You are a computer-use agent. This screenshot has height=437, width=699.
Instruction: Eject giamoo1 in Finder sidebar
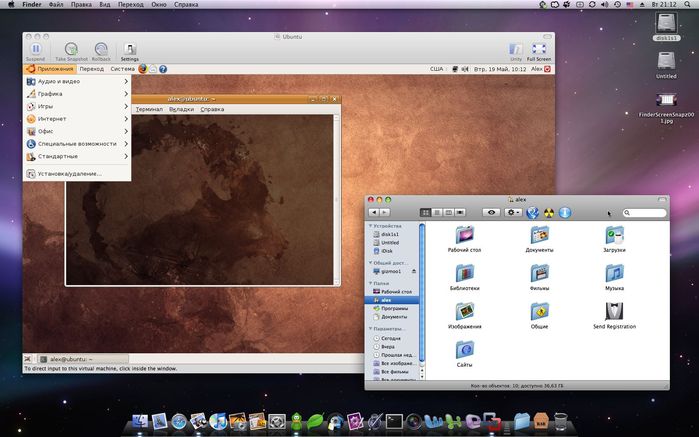414,271
